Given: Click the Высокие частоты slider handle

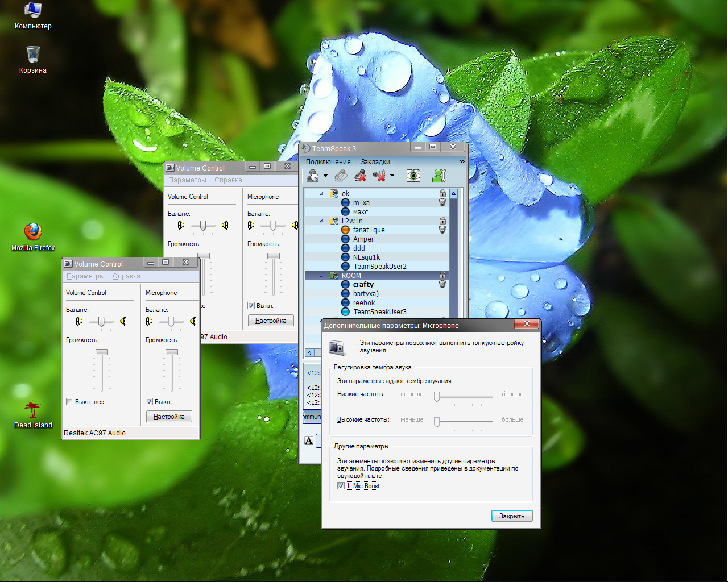Looking at the screenshot, I should tap(437, 422).
